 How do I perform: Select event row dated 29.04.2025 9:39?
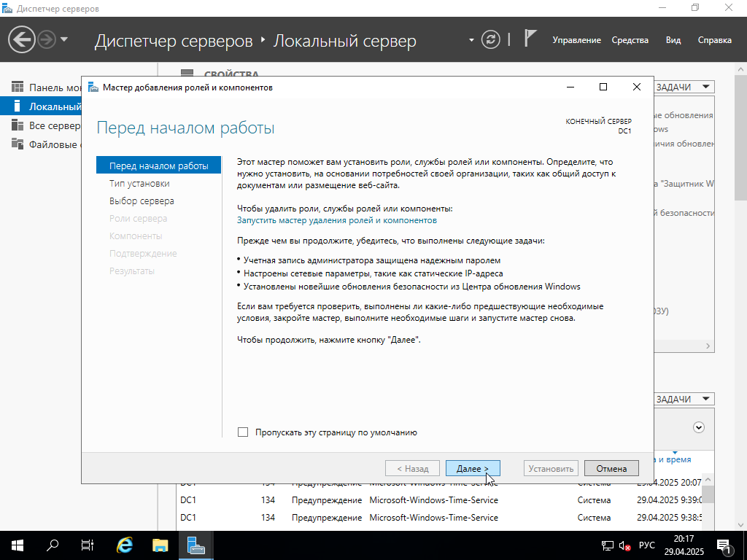point(440,500)
